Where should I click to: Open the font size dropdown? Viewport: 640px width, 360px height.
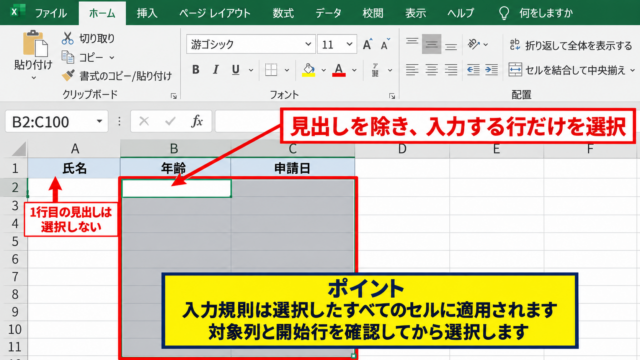[349, 44]
